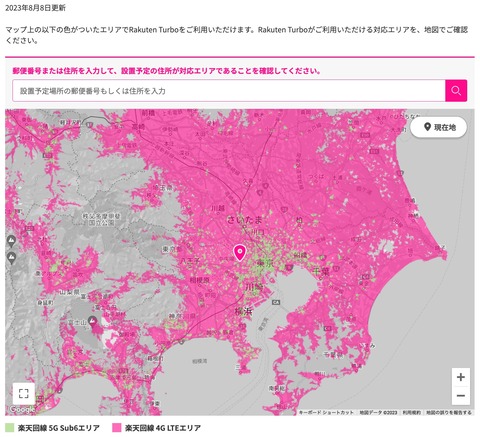
Task: Click the address or postal code input field
Action: tap(229, 91)
